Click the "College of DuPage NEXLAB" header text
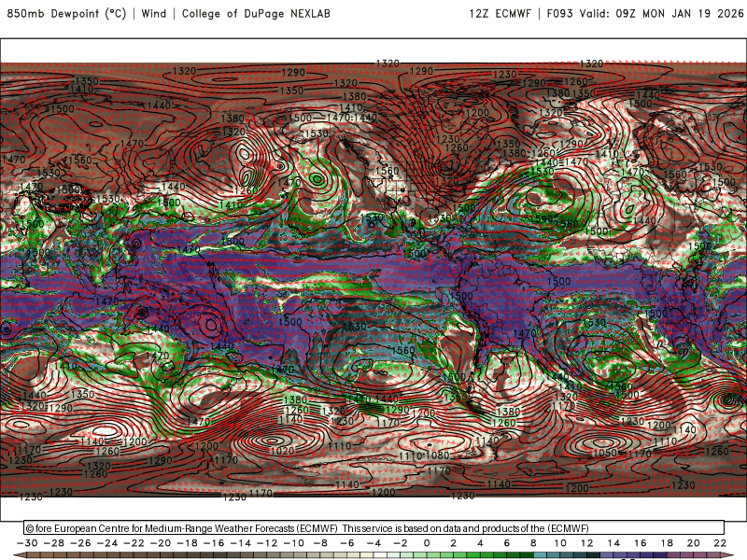Viewport: 747px width, 560px height. [256, 13]
